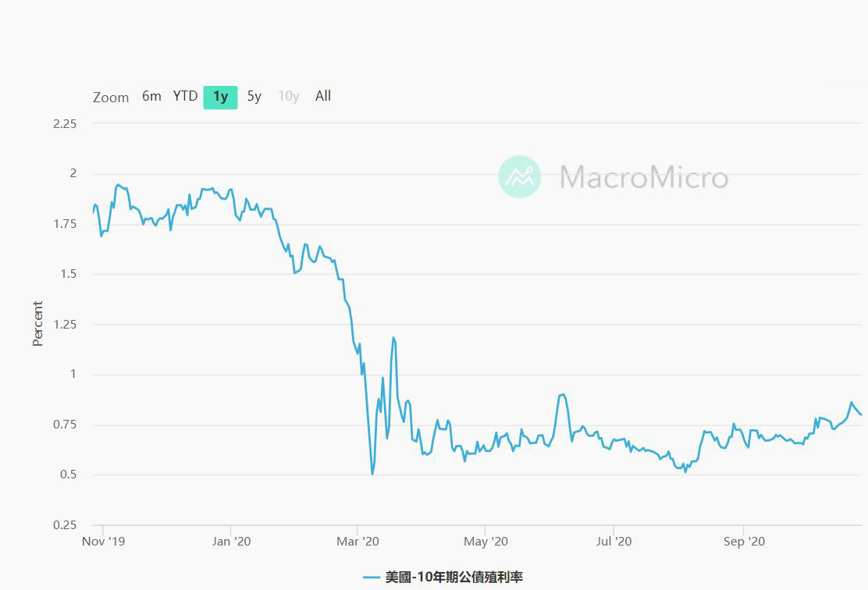This screenshot has width=868, height=590.
Task: Switch zoom range to YTD
Action: (185, 96)
